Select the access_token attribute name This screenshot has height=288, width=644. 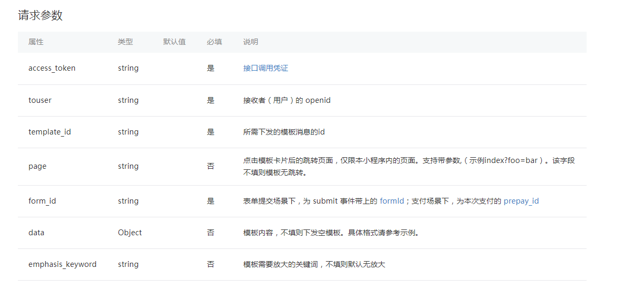tap(52, 68)
